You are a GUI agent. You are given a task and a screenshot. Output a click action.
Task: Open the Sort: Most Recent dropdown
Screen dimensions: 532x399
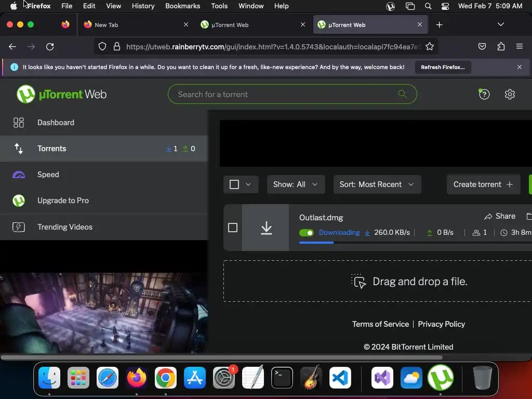[x=377, y=184]
